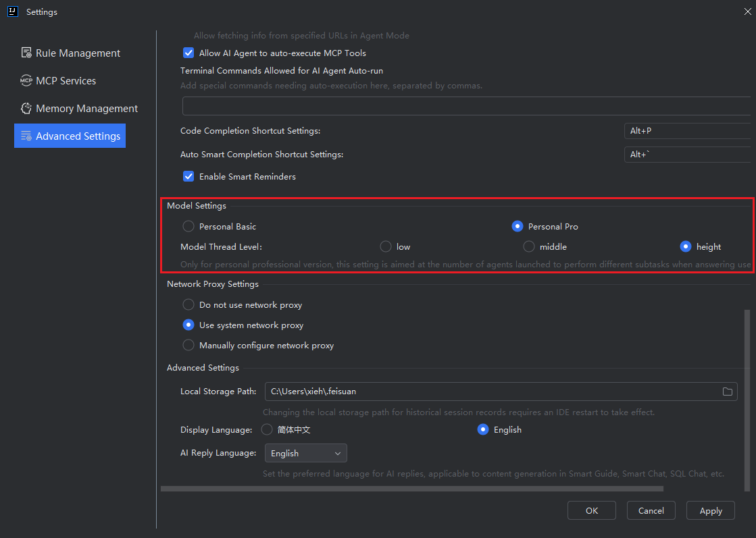Select Do not use network proxy
Screen dimensions: 756x538
pos(188,304)
